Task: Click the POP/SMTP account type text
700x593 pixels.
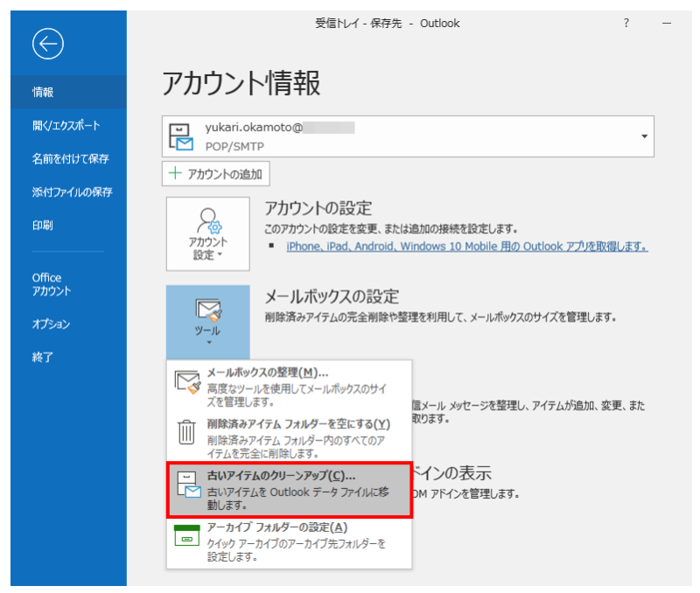Action: (234, 146)
